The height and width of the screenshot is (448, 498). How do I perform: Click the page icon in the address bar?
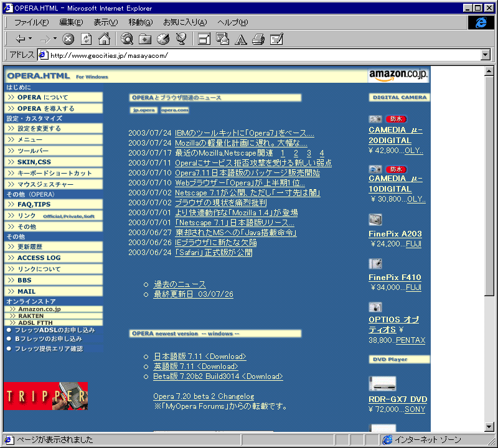[44, 55]
